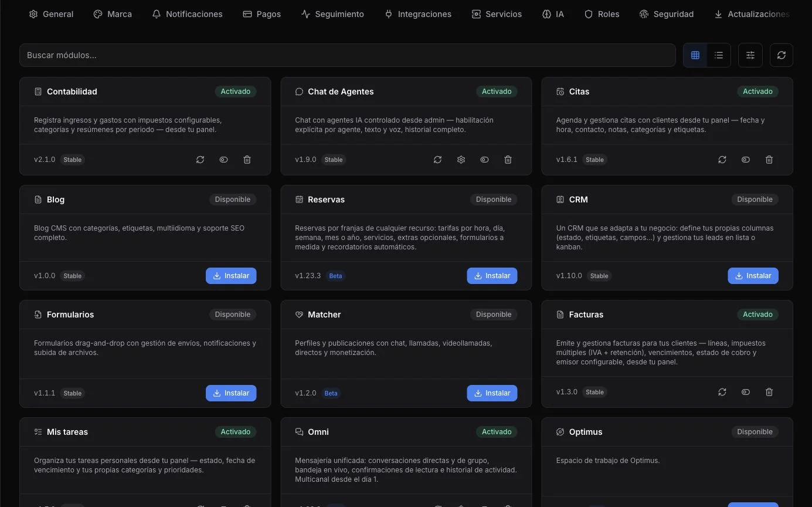
Task: Toggle the Citas module activation
Action: click(x=746, y=160)
